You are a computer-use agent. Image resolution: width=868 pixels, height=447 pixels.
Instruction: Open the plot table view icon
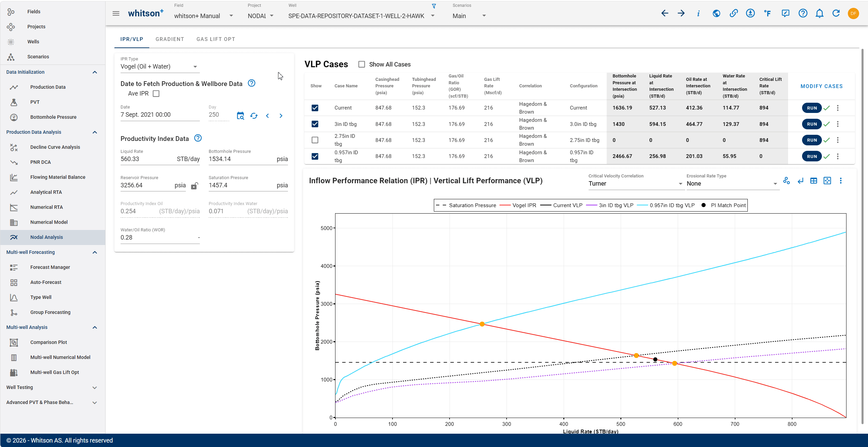point(814,181)
